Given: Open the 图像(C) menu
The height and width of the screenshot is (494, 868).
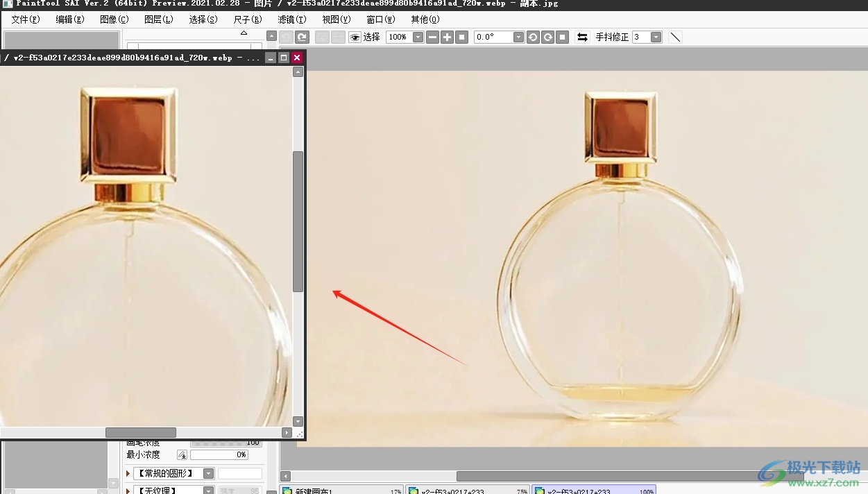Looking at the screenshot, I should coord(114,19).
